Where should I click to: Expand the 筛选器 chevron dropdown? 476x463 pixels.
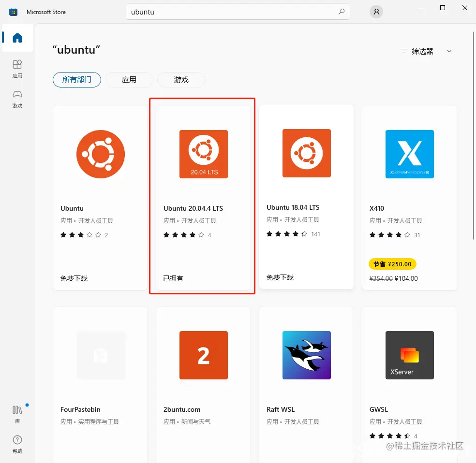tap(449, 51)
